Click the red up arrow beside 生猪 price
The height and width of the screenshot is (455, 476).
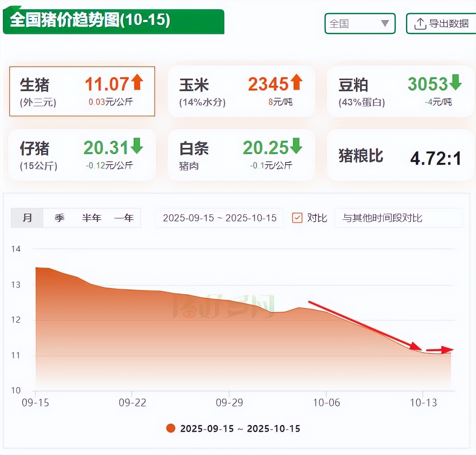(x=137, y=82)
